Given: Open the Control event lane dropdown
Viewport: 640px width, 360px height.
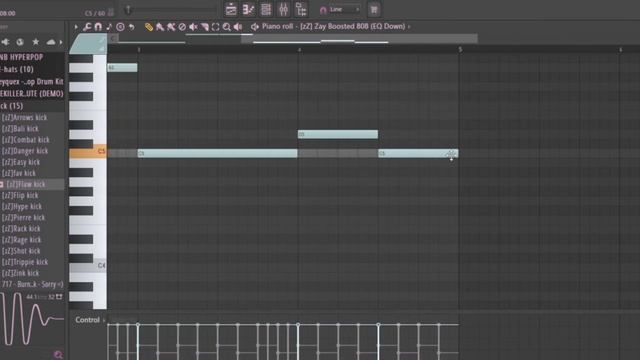Looking at the screenshot, I should [x=89, y=320].
